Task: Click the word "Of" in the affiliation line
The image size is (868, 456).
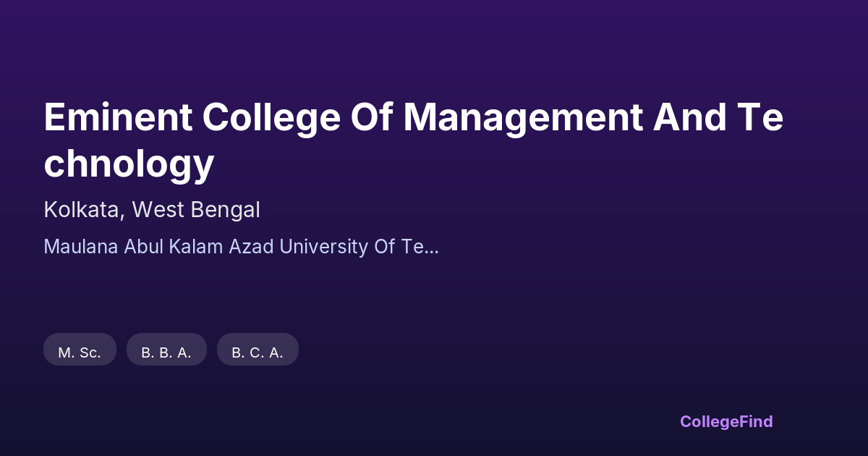Action: click(384, 247)
